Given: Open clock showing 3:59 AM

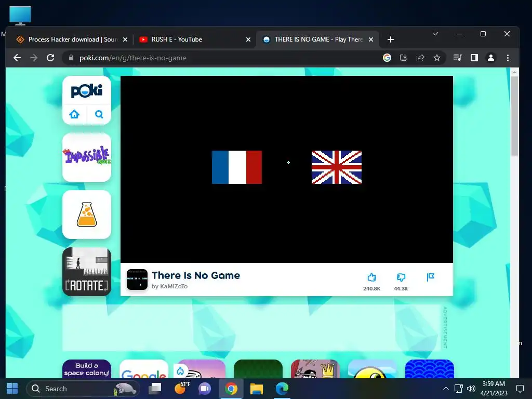Looking at the screenshot, I should pyautogui.click(x=494, y=389).
